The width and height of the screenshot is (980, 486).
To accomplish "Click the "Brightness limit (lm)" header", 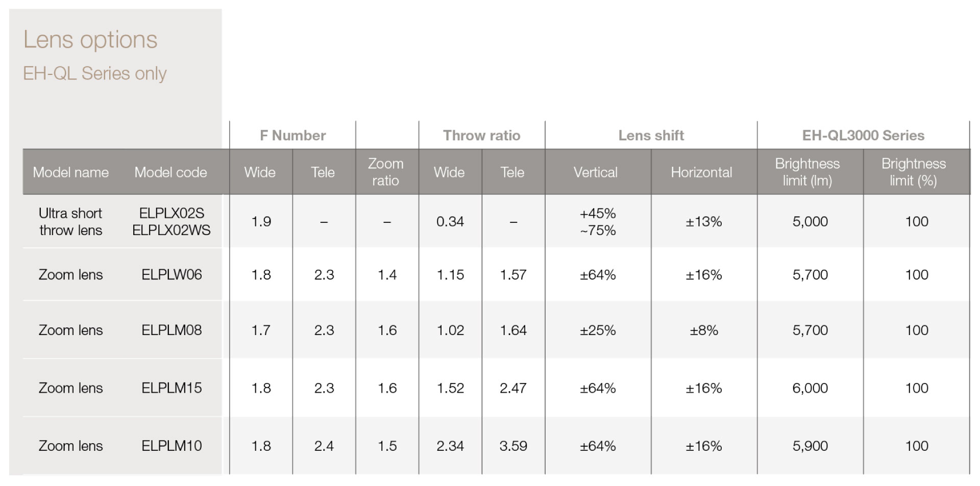I will (x=807, y=172).
